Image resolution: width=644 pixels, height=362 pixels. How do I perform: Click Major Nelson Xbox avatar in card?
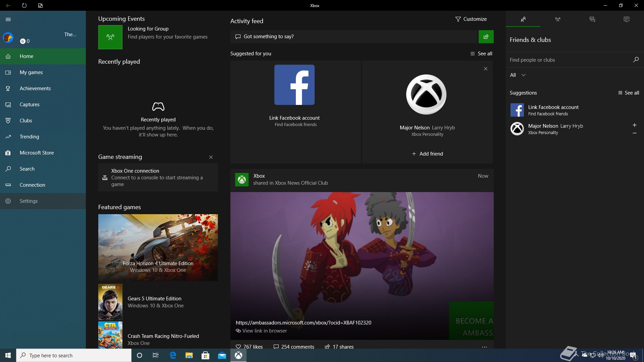[426, 95]
